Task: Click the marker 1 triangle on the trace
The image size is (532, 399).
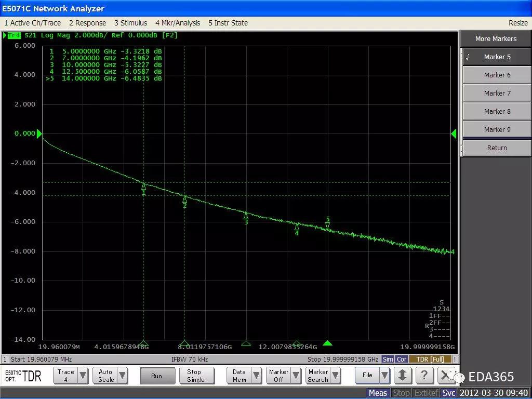Action: click(144, 186)
